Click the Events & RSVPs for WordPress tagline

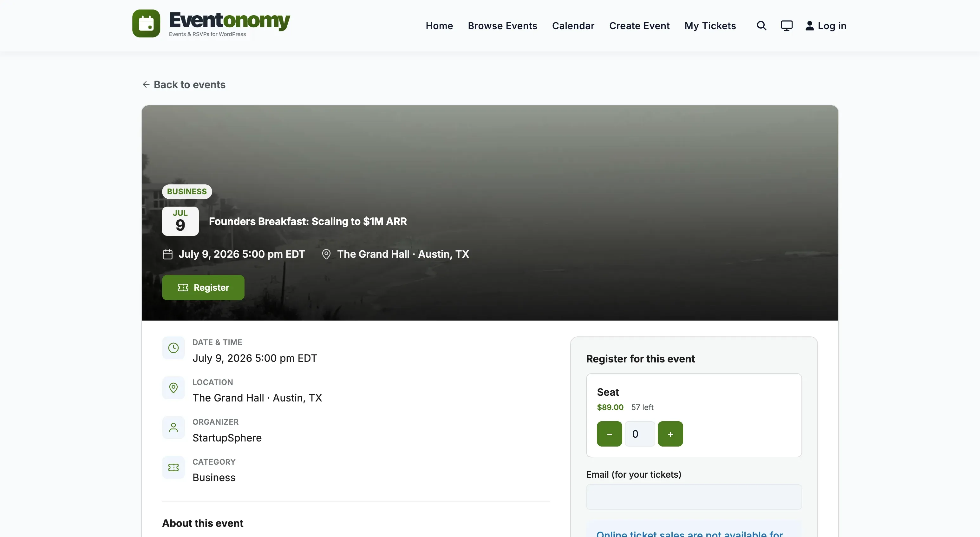pos(207,34)
